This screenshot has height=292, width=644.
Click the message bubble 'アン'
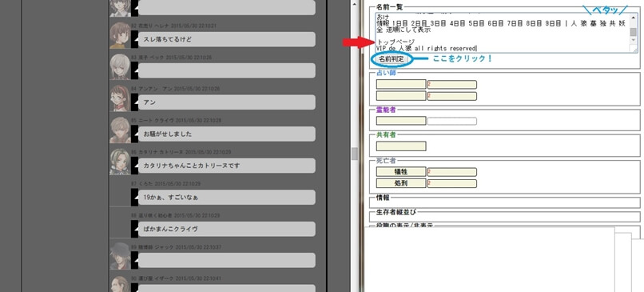coord(227,102)
